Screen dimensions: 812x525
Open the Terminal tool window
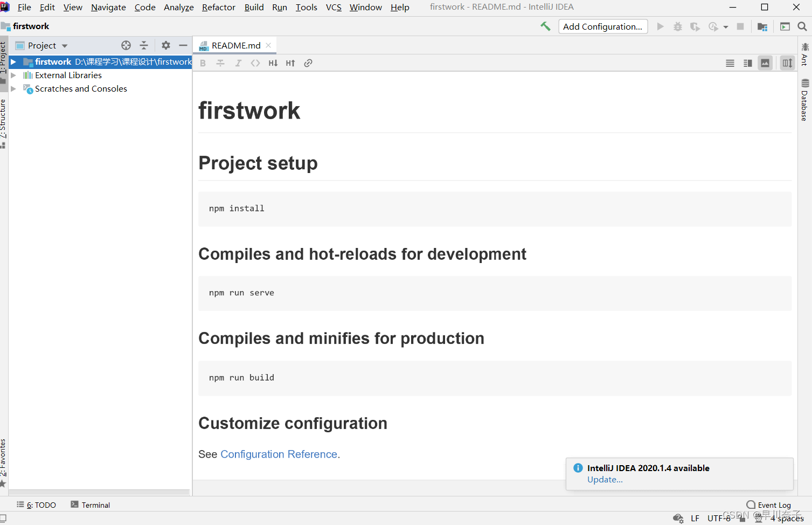(x=91, y=505)
